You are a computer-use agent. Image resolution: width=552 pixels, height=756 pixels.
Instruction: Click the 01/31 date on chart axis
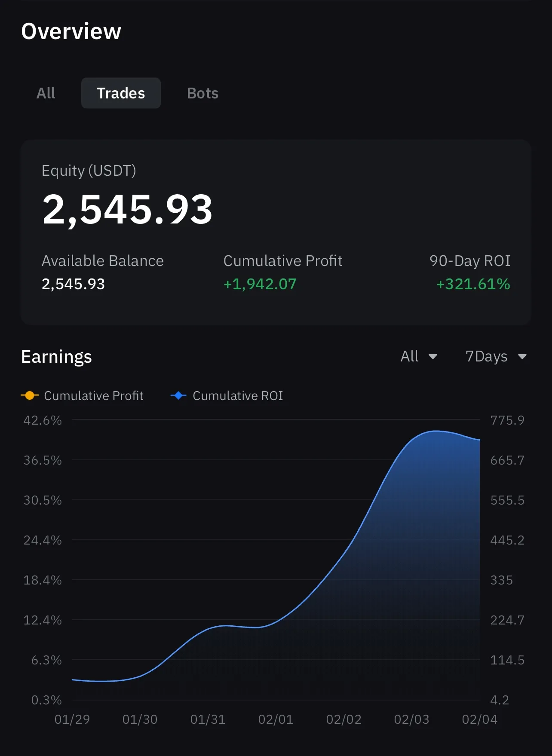(208, 719)
